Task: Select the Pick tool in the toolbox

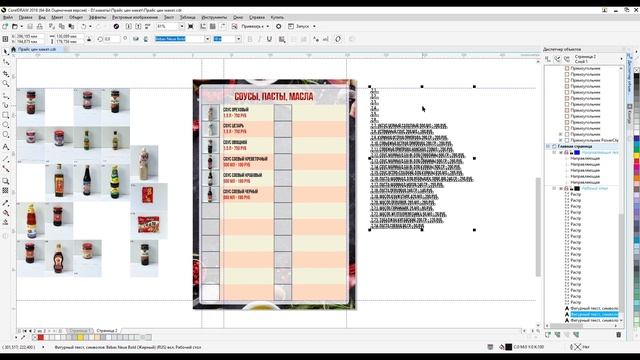Action: [5, 52]
